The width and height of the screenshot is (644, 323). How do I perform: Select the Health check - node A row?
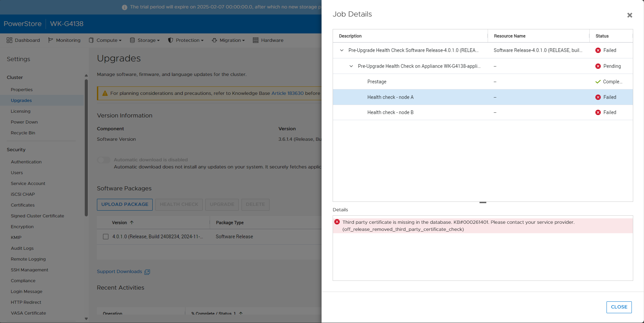[x=390, y=97]
